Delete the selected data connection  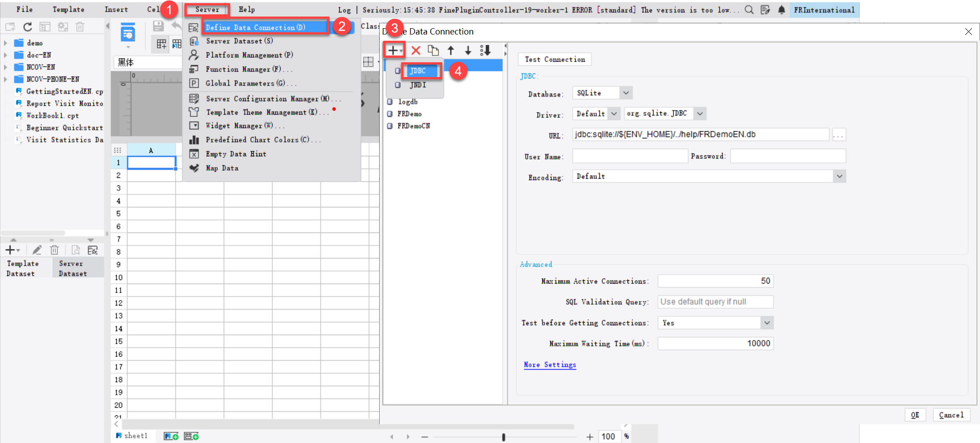[x=415, y=50]
